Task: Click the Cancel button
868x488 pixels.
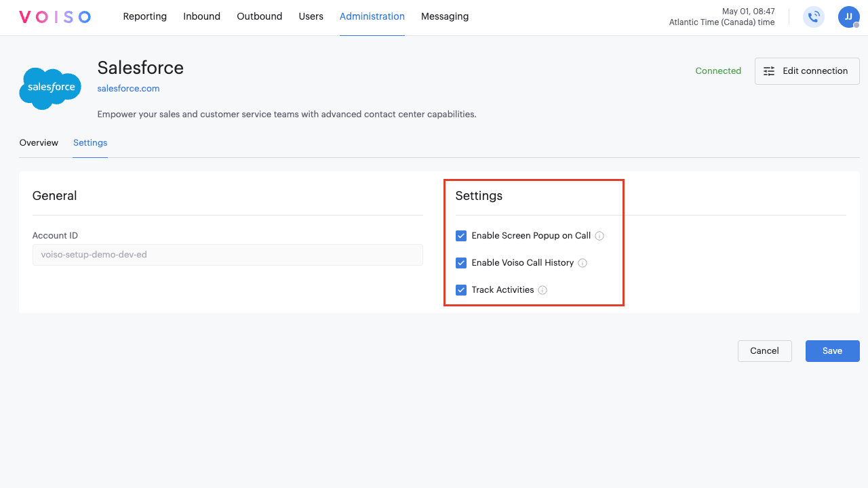Action: [764, 351]
